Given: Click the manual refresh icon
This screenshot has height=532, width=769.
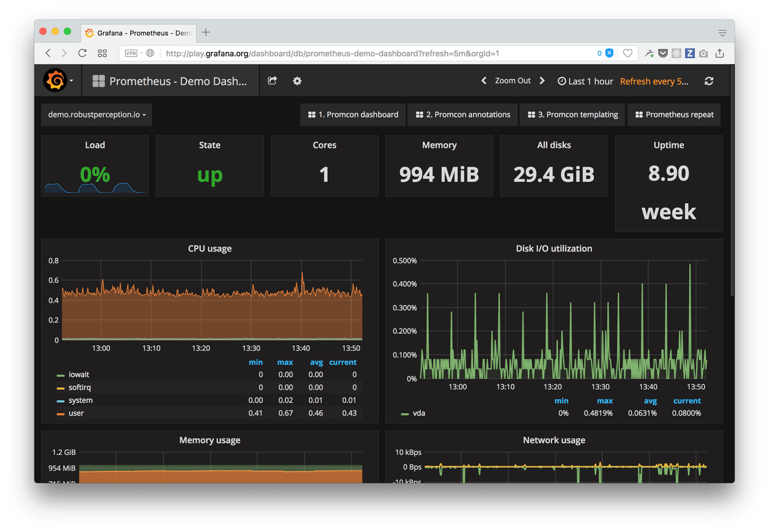Looking at the screenshot, I should pos(708,80).
